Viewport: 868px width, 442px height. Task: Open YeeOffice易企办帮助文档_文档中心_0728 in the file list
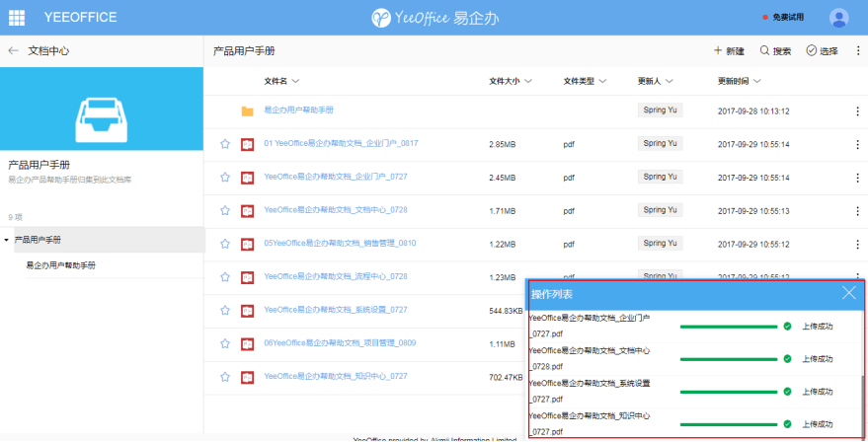(336, 210)
